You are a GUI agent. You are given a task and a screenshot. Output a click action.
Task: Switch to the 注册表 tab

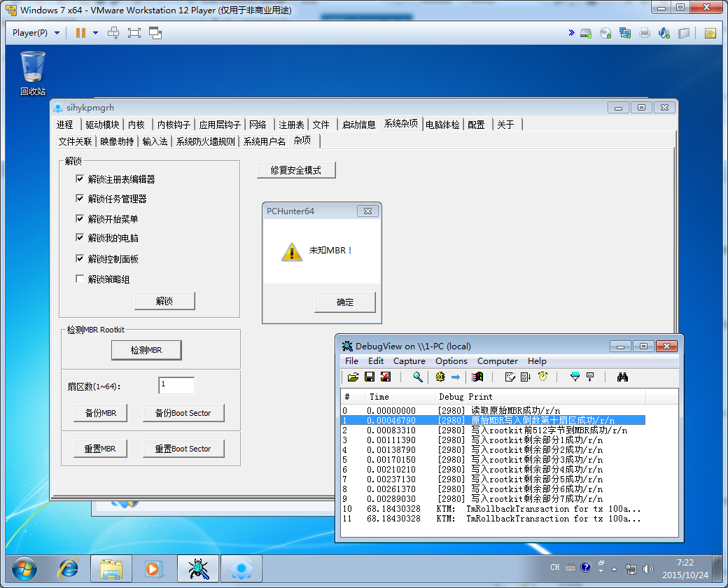point(291,125)
